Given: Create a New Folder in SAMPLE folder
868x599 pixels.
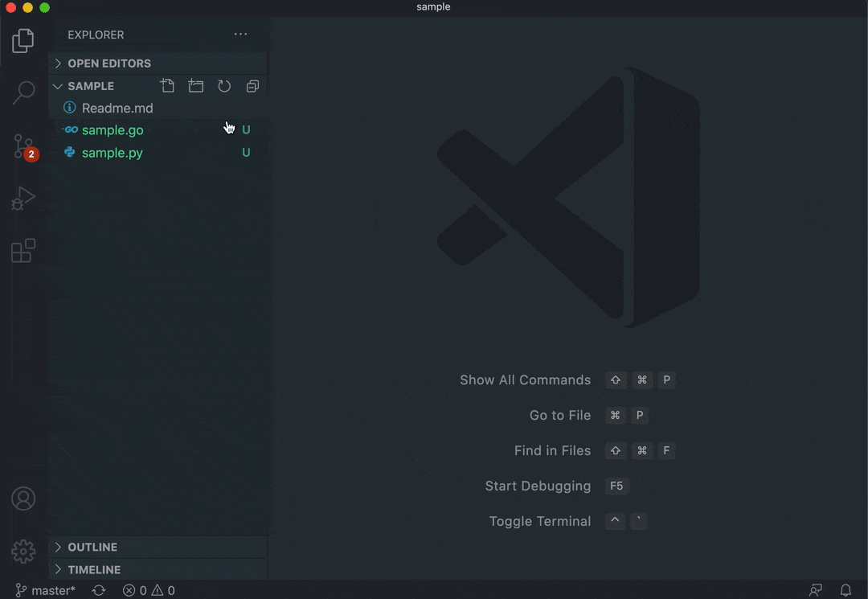Looking at the screenshot, I should point(195,85).
